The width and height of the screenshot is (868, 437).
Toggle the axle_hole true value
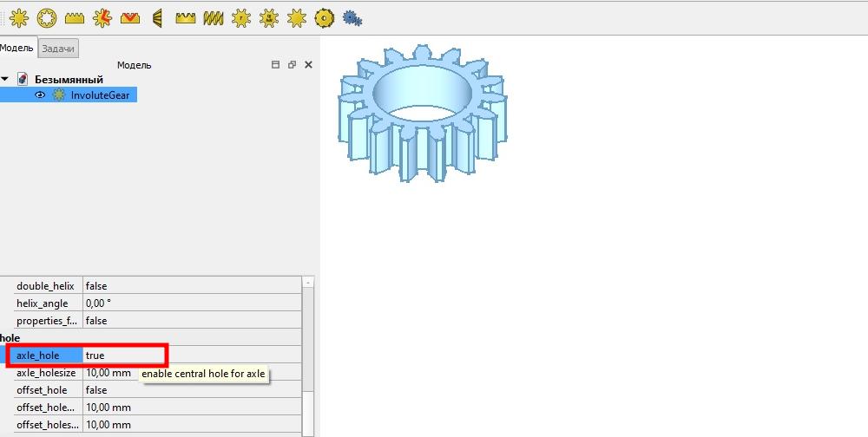[122, 355]
